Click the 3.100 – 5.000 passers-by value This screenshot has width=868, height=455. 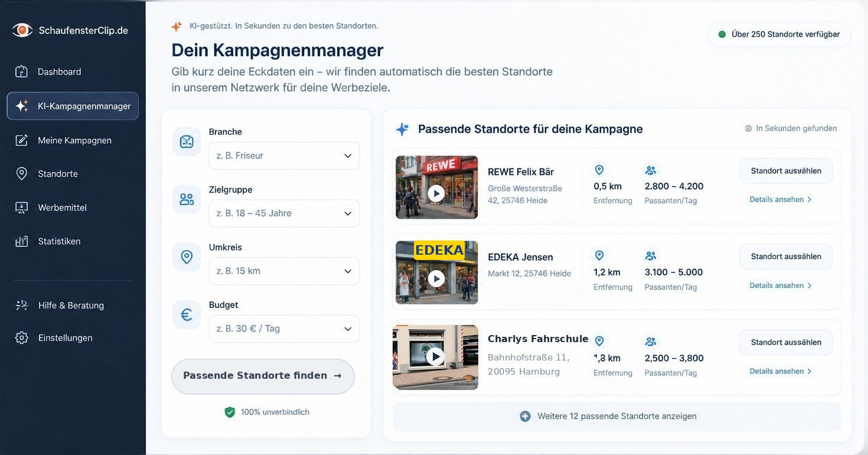[x=674, y=272]
